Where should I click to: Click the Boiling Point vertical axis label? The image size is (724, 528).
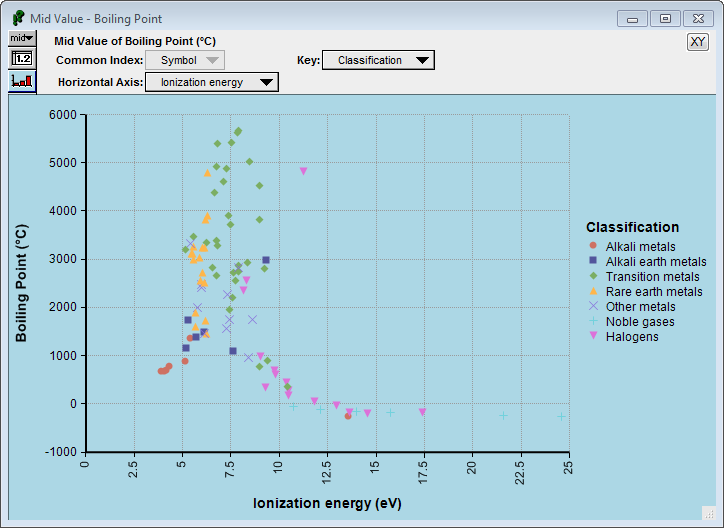(x=21, y=283)
